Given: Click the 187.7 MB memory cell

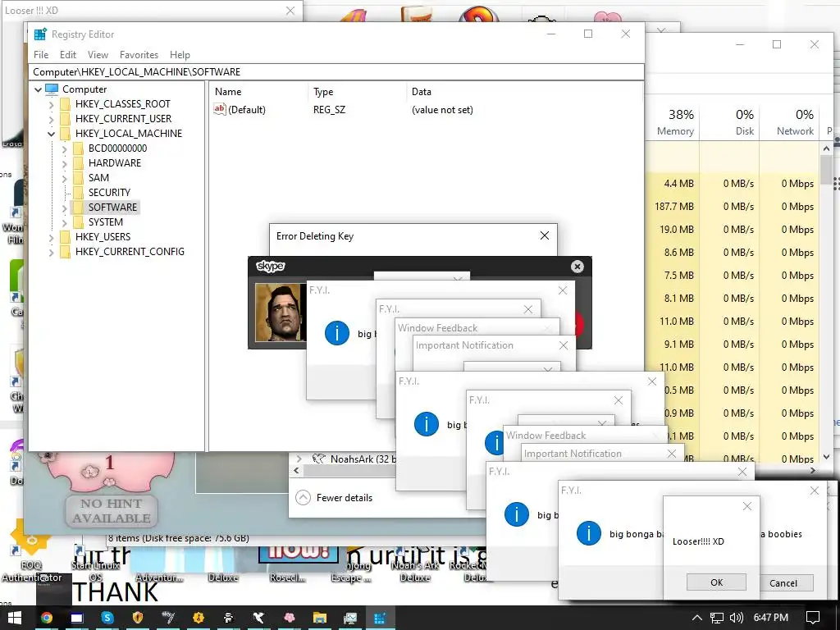Looking at the screenshot, I should coord(673,206).
